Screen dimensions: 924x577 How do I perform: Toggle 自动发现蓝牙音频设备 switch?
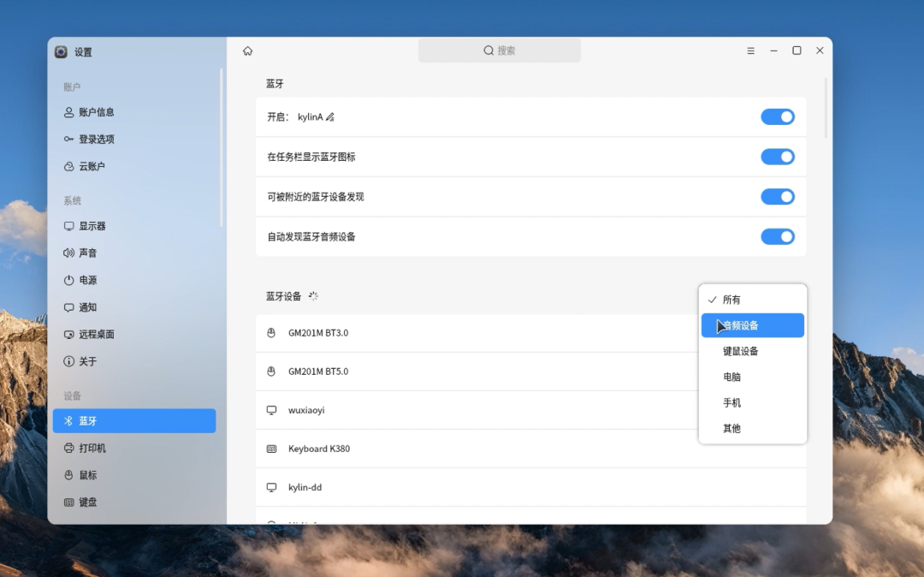(777, 236)
